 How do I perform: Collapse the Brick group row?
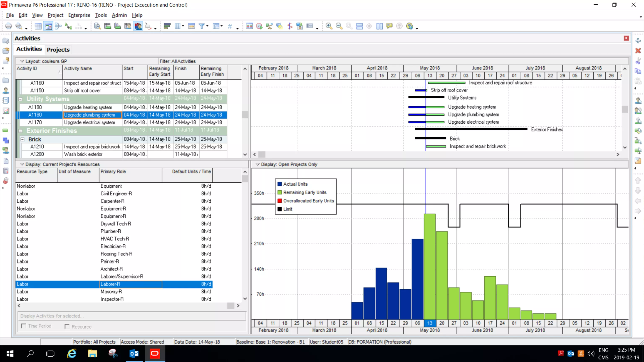tap(22, 139)
